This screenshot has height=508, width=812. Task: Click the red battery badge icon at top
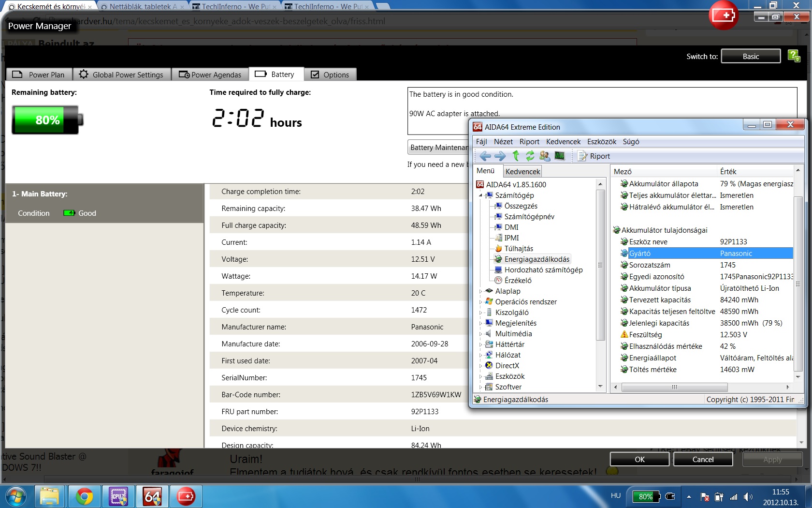[724, 15]
